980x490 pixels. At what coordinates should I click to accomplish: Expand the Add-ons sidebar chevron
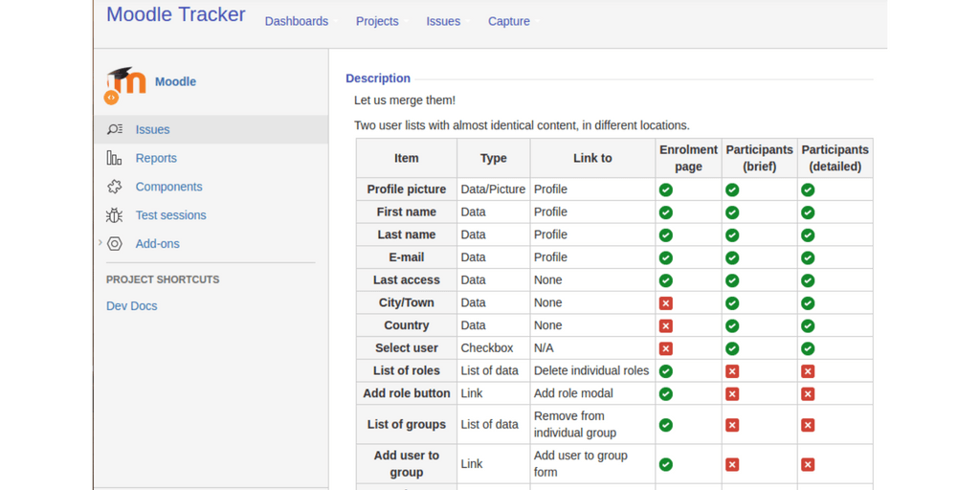point(100,242)
